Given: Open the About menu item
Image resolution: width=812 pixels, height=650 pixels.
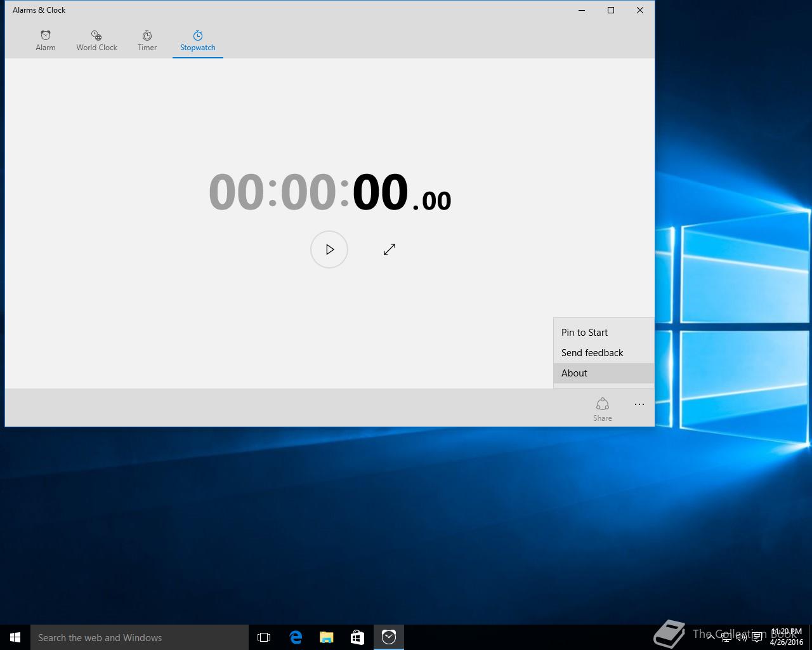Looking at the screenshot, I should 575,373.
